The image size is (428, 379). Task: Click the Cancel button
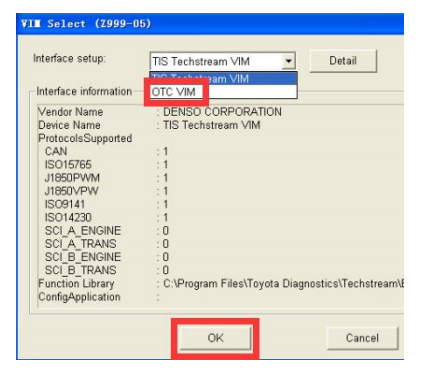click(x=362, y=338)
